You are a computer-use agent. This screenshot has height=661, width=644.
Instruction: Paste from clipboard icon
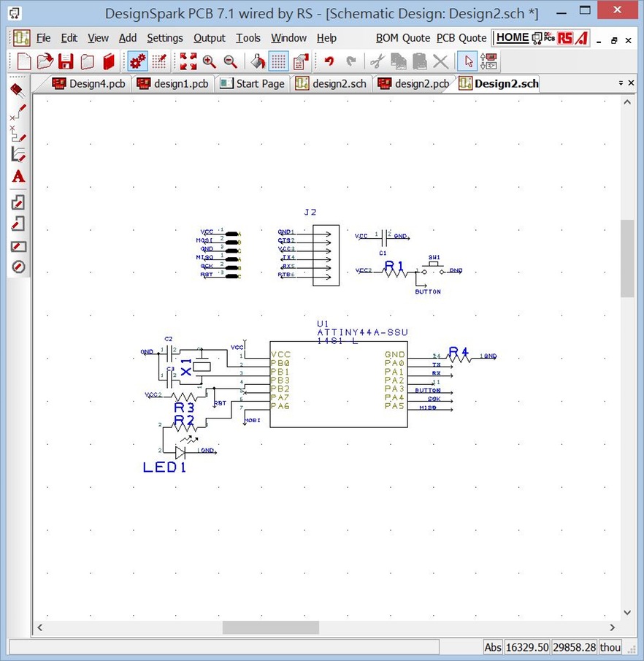[x=419, y=61]
